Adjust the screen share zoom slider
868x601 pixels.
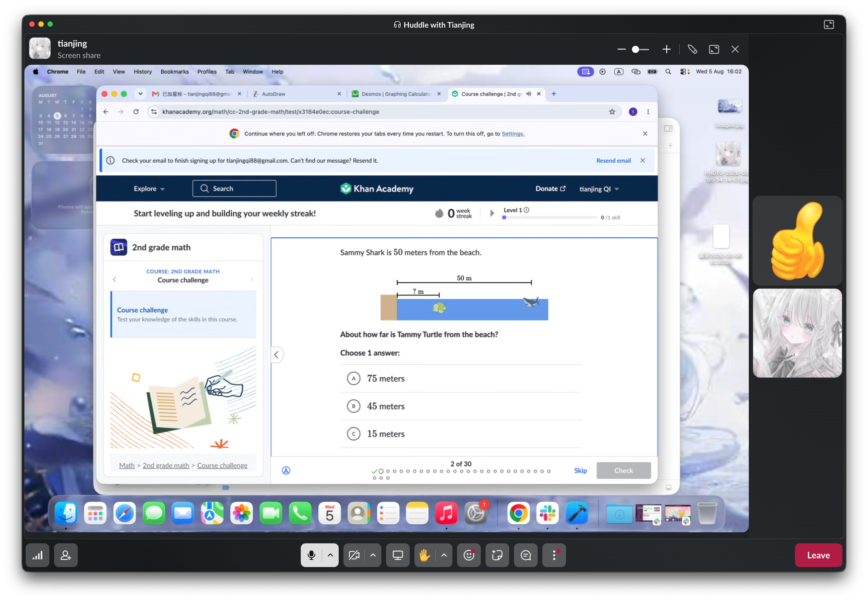[640, 49]
